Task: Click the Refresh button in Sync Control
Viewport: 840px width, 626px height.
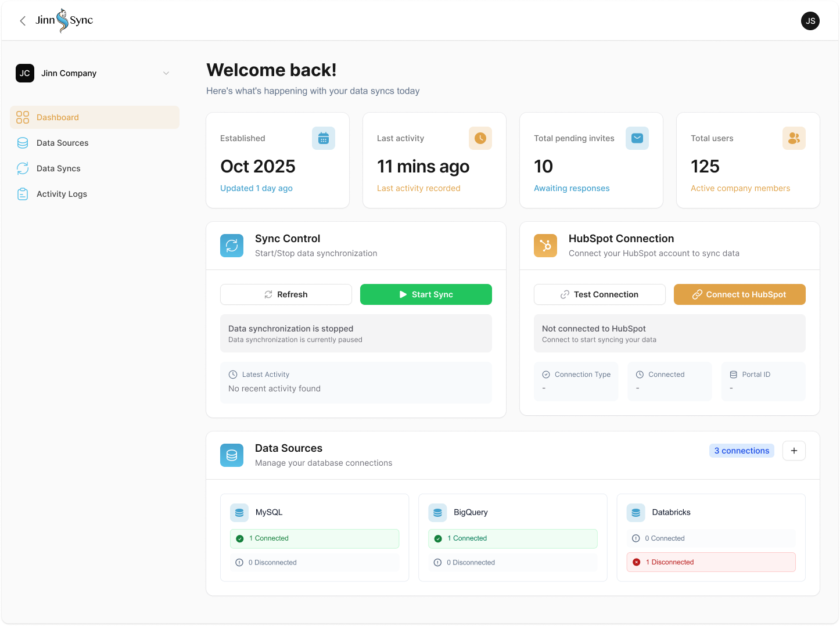Action: (x=286, y=294)
